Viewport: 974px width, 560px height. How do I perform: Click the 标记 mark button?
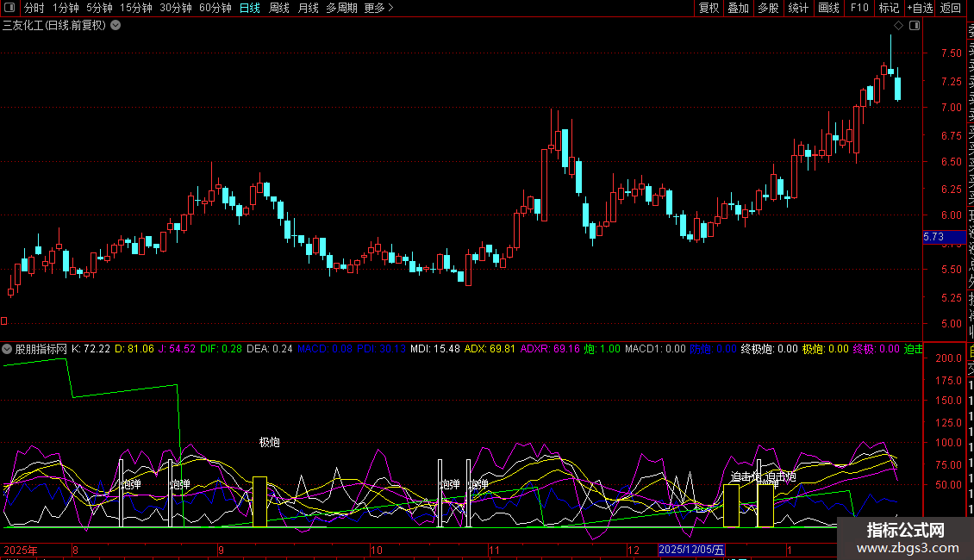pyautogui.click(x=888, y=8)
